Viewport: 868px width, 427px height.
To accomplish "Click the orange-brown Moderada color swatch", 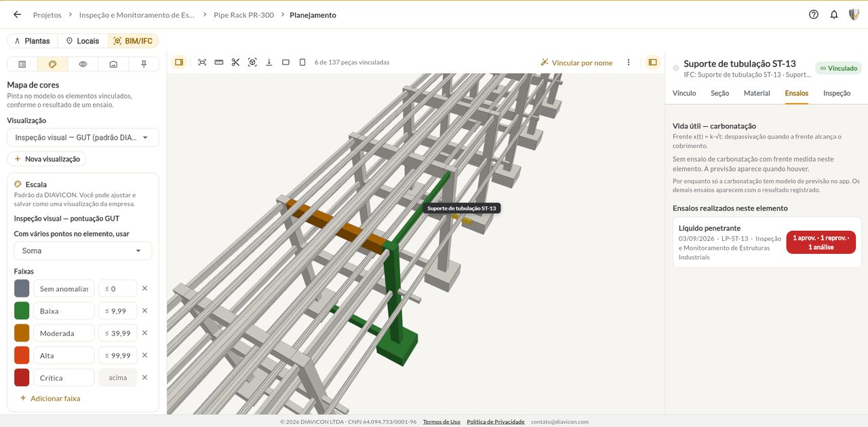I will point(22,333).
